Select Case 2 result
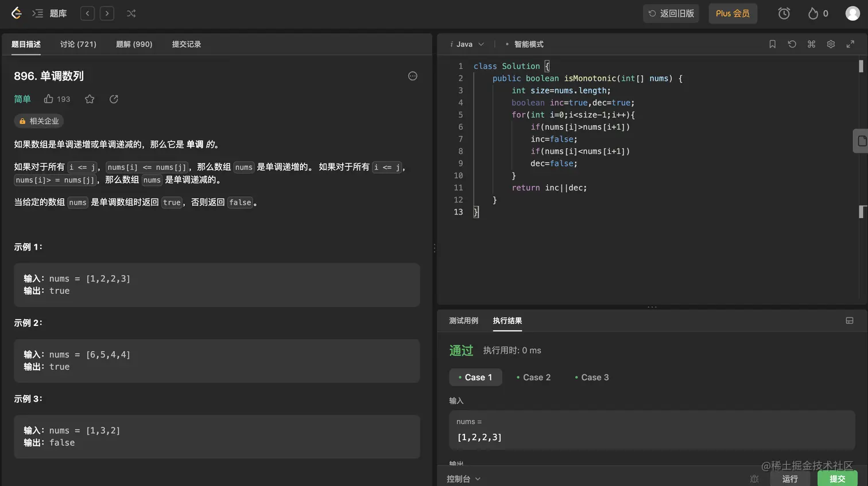The image size is (868, 486). click(x=533, y=377)
